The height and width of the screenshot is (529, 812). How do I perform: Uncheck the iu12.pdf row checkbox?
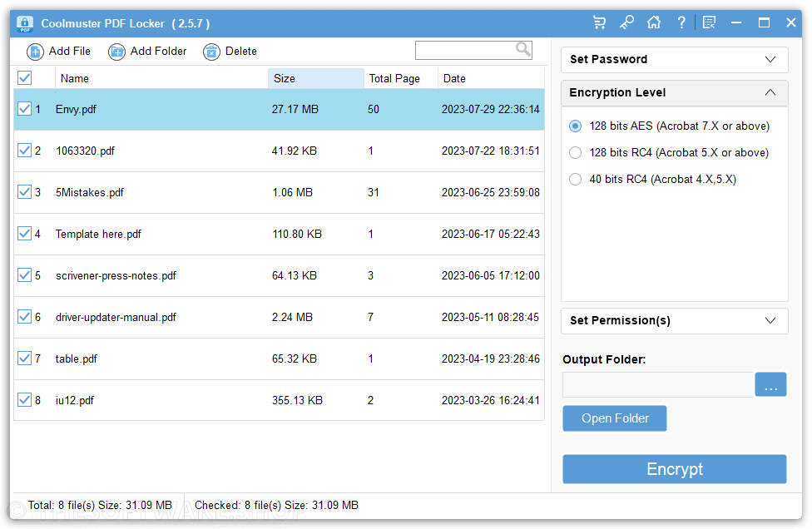[24, 399]
